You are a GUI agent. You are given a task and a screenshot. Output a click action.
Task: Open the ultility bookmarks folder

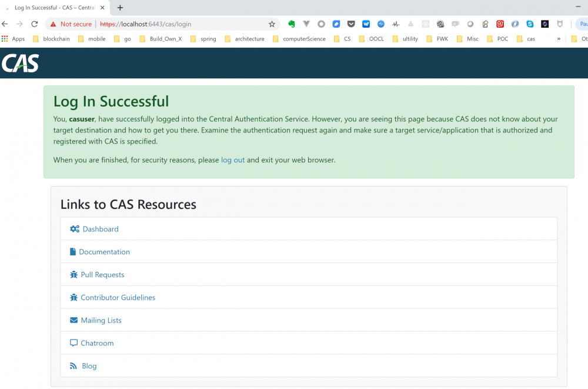(405, 39)
